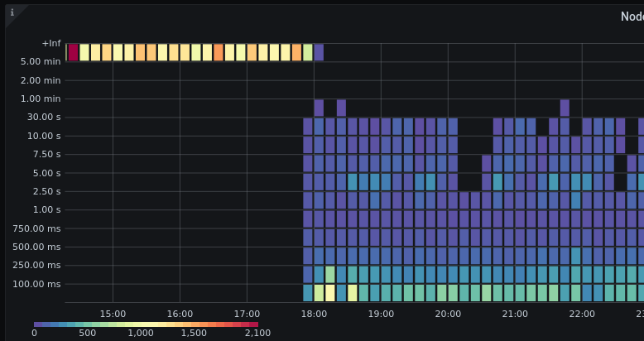The image size is (644, 341).
Task: Select the pale yellow cell in the bottom row
Action: click(329, 293)
